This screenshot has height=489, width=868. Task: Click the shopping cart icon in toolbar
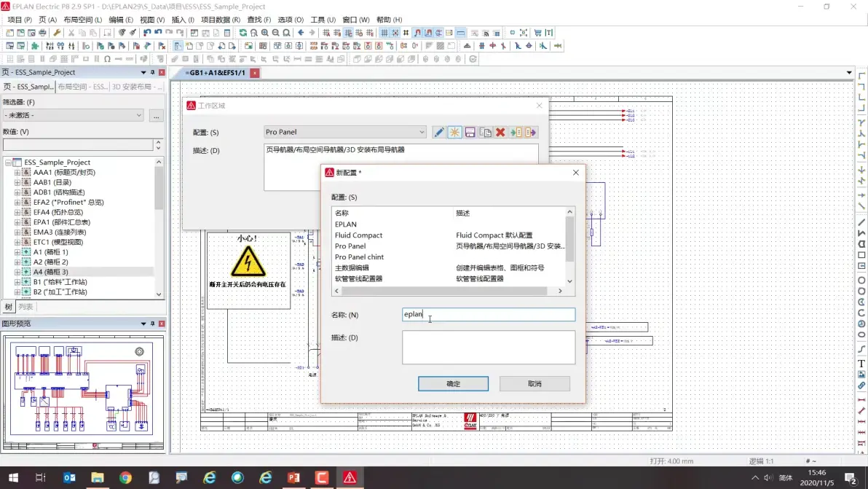(537, 33)
